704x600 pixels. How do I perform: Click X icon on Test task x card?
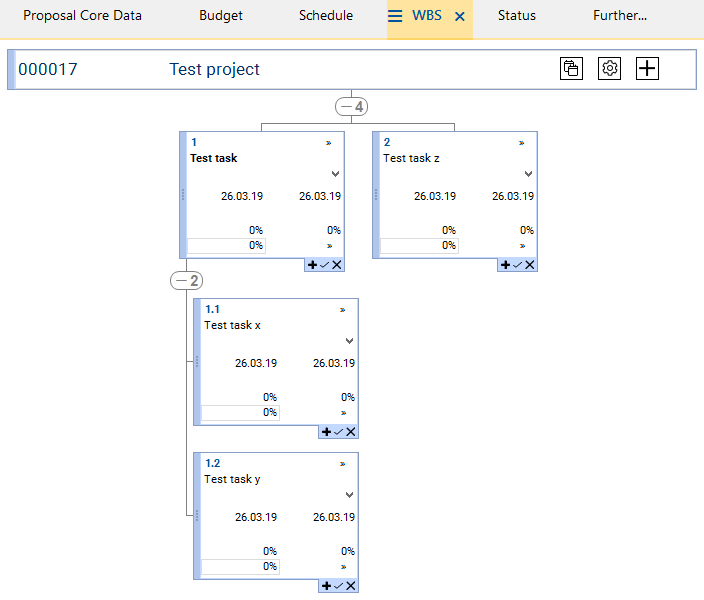coord(351,432)
